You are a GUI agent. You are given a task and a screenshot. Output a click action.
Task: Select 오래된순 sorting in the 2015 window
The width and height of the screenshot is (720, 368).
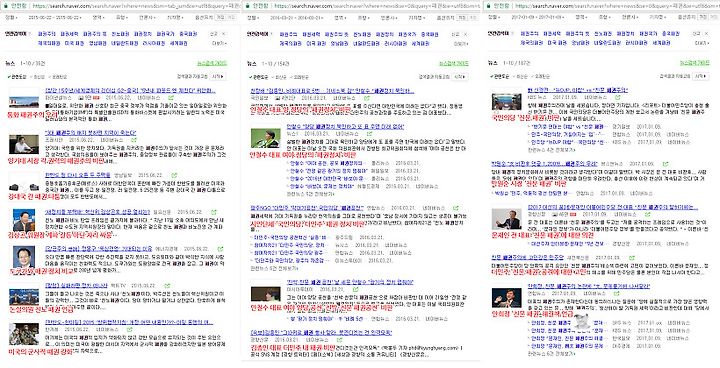coord(58,77)
